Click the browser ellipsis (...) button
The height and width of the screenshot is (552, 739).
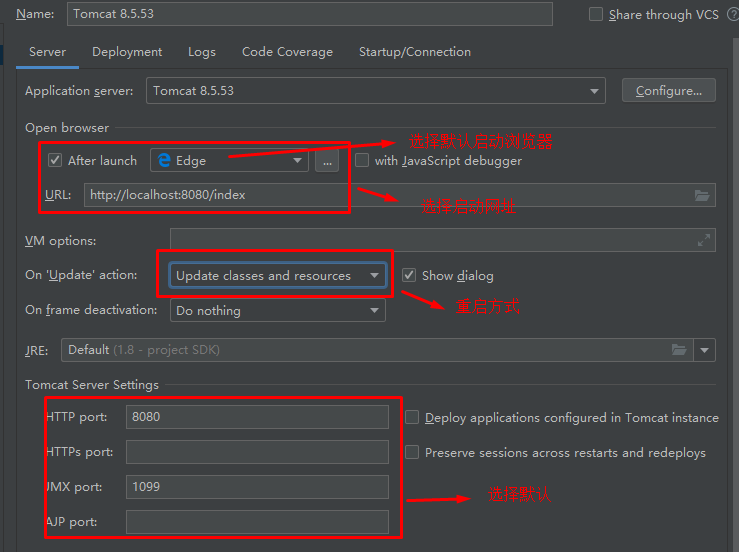327,161
